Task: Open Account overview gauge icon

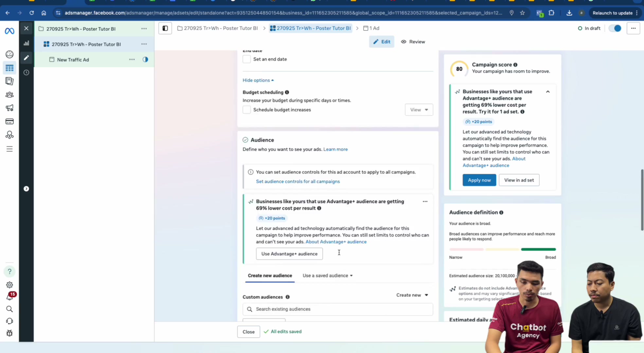Action: point(9,54)
